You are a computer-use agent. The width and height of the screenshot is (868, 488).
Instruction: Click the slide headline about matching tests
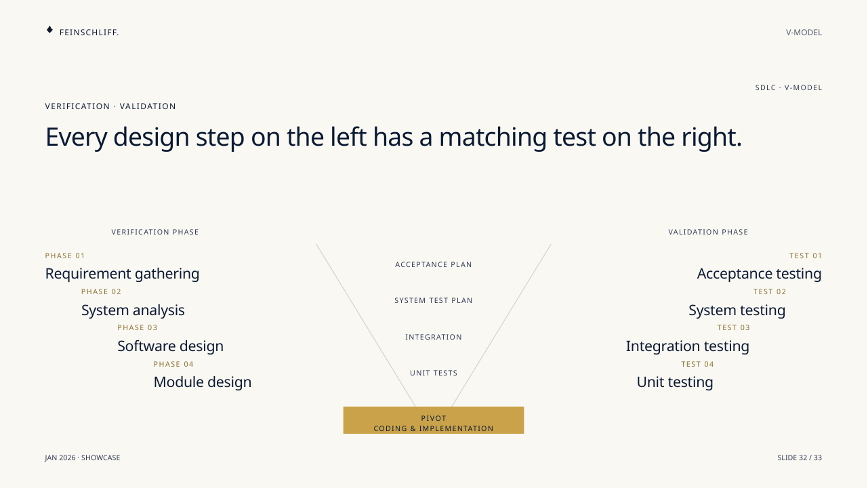point(394,137)
